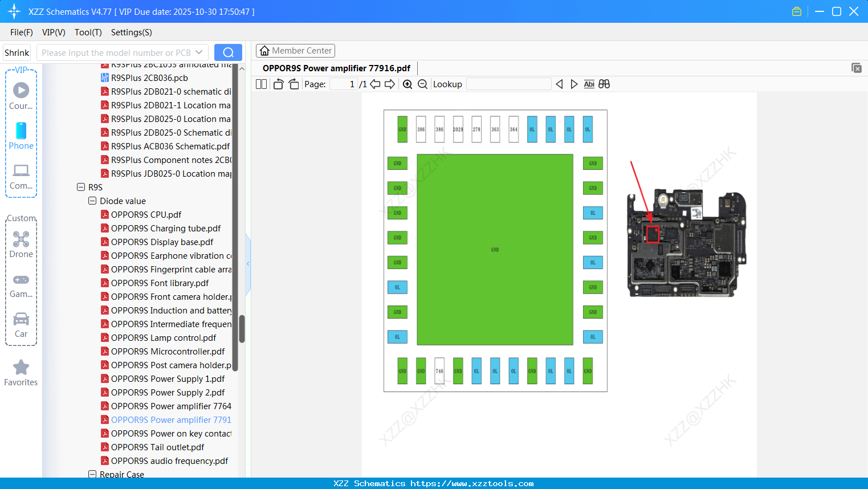Image resolution: width=868 pixels, height=489 pixels.
Task: Zoom out of the PDF
Action: (x=422, y=84)
